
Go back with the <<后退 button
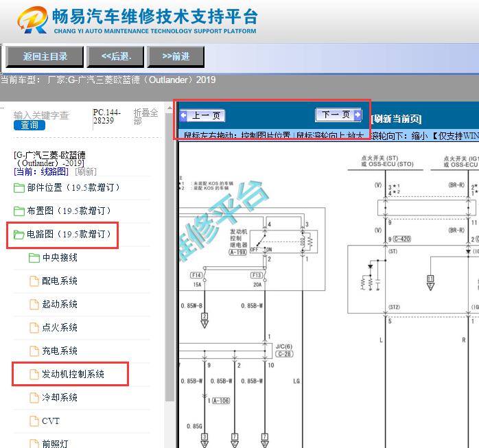(115, 57)
